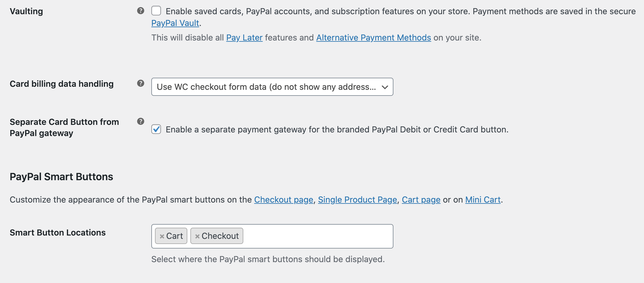Enable the Vaulting saved cards checkbox

click(156, 11)
